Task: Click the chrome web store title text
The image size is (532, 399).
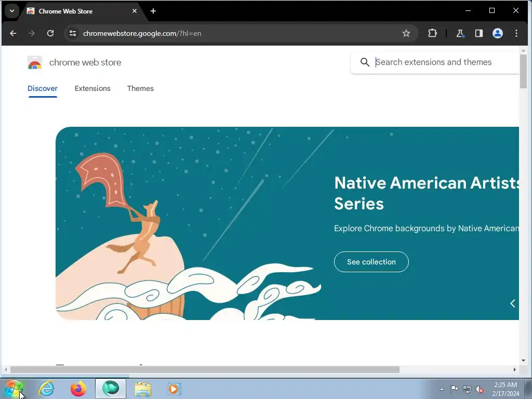Action: (x=85, y=62)
